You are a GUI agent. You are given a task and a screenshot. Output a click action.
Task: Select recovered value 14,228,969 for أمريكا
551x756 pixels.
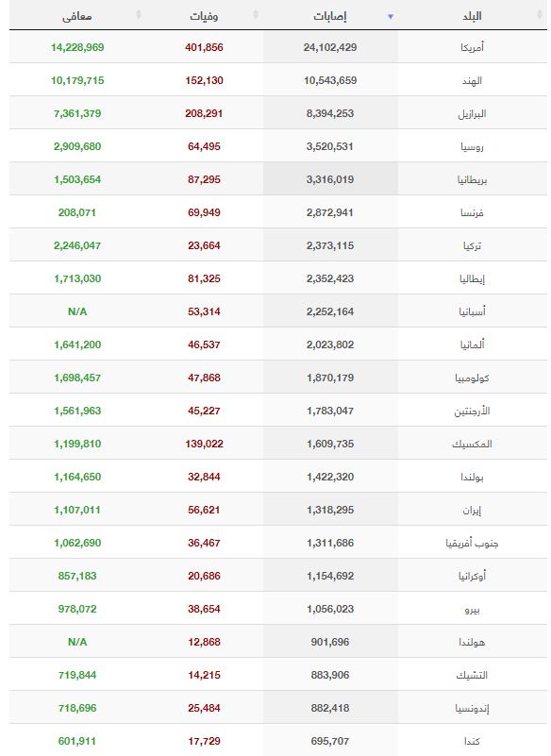coord(77,47)
